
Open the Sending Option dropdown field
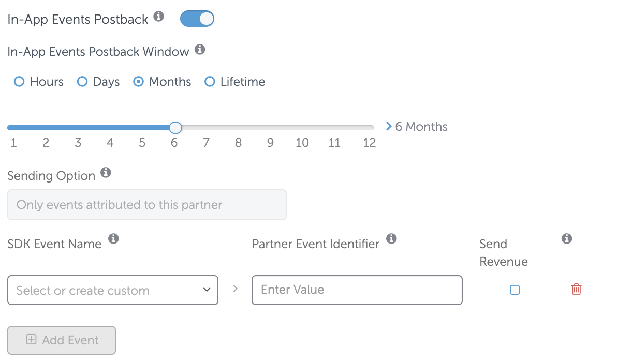pyautogui.click(x=147, y=205)
